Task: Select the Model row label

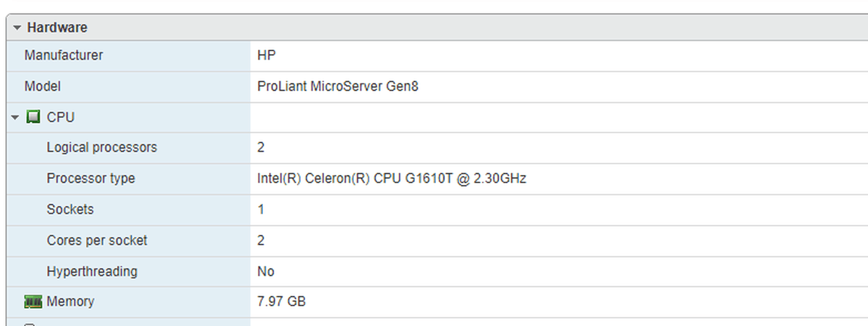Action: pyautogui.click(x=42, y=87)
